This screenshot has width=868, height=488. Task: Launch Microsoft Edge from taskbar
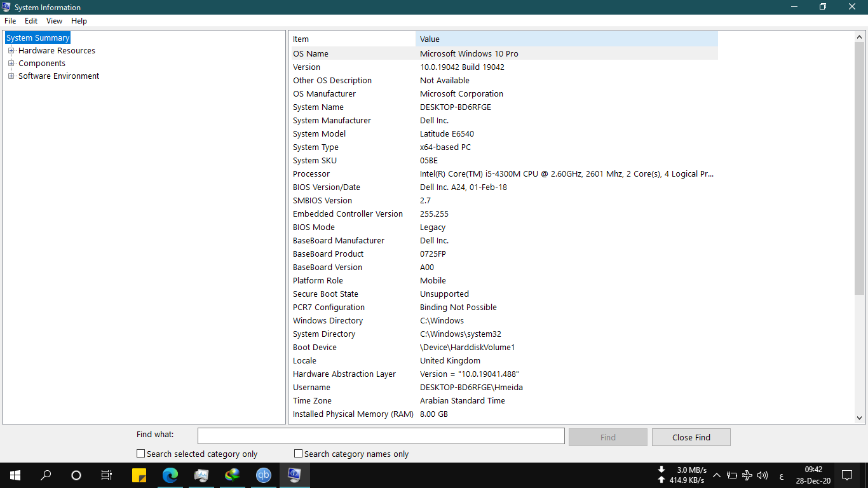point(170,475)
